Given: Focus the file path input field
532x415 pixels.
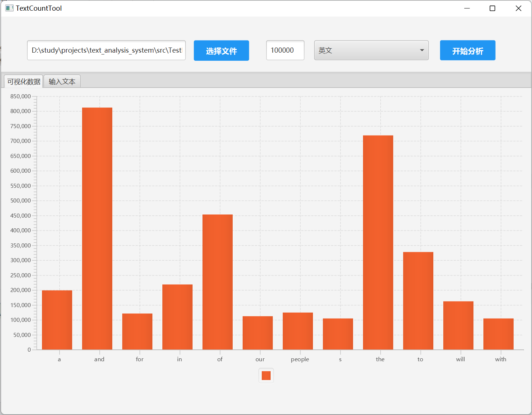Looking at the screenshot, I should 106,50.
